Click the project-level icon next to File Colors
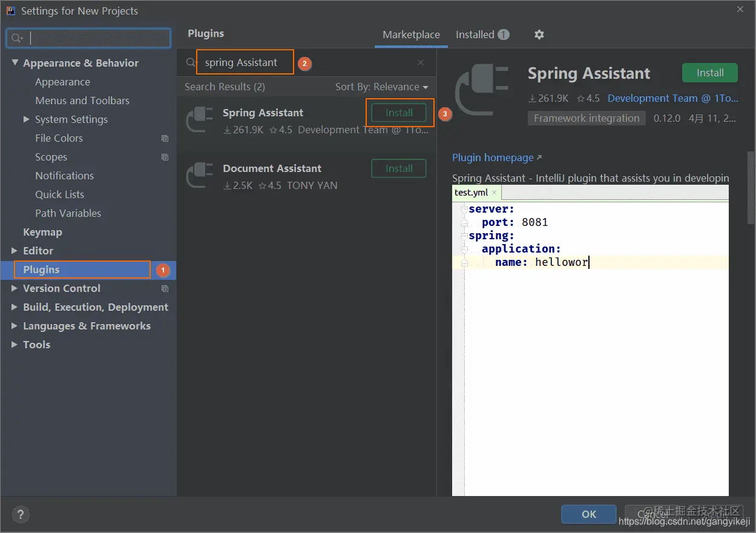This screenshot has width=756, height=533. 165,138
